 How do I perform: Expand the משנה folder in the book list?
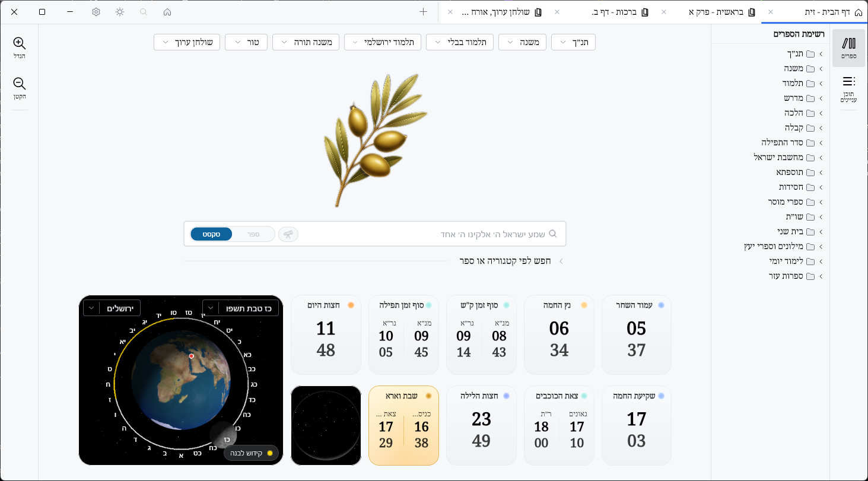coord(822,69)
